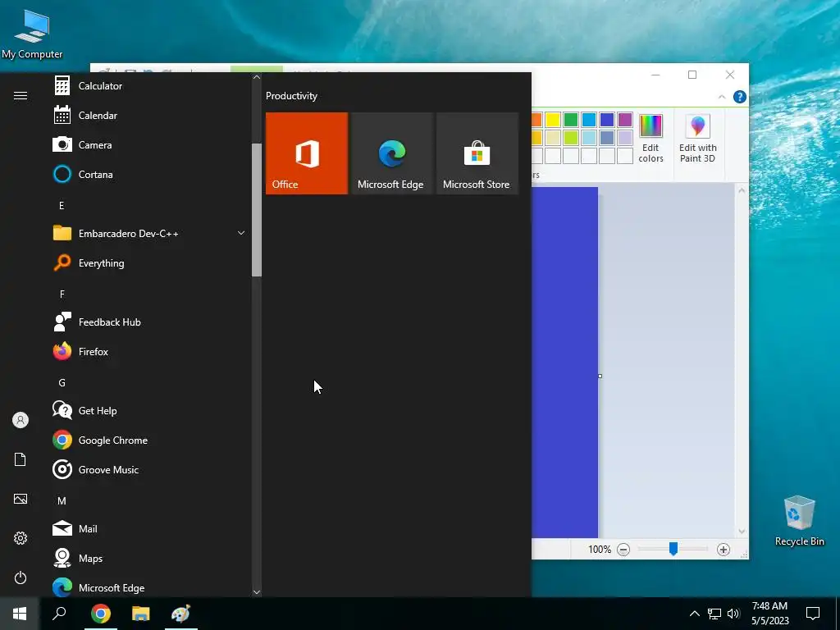Screen dimensions: 840x630
Task: Select the indigo swatch in Paint
Action: coord(607,120)
